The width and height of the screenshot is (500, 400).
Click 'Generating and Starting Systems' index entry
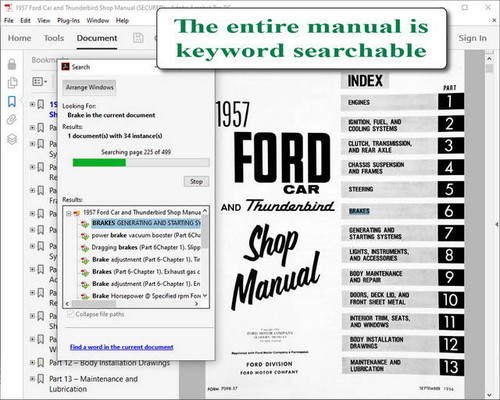point(402,233)
